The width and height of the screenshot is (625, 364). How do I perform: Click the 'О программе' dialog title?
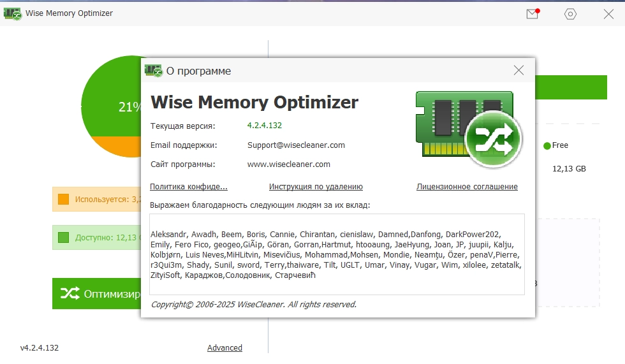pos(198,71)
